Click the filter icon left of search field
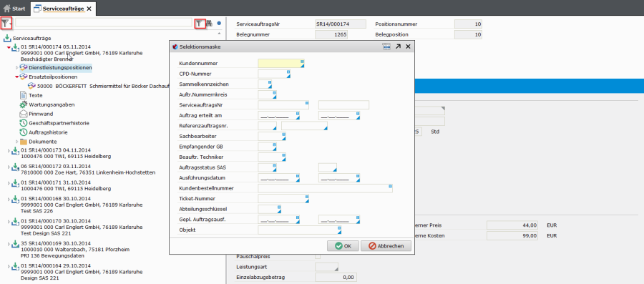Screen dimensions: 644x284 (x=6, y=24)
